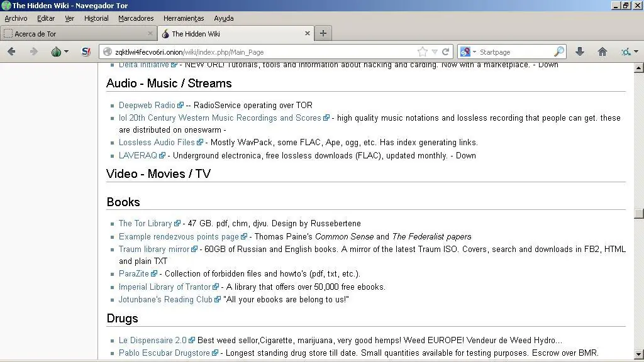Click external-link icon beside Lossless Audio Files
644x362 pixels.
199,143
